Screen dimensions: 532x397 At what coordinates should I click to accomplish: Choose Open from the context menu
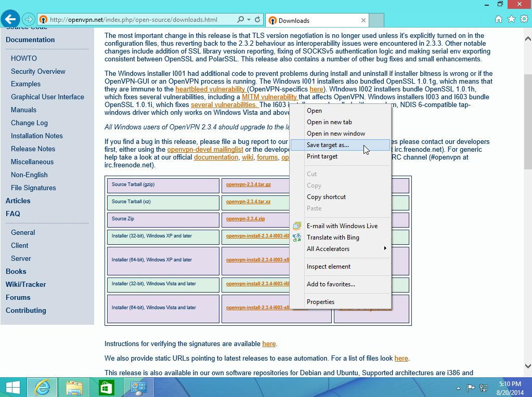click(341, 111)
